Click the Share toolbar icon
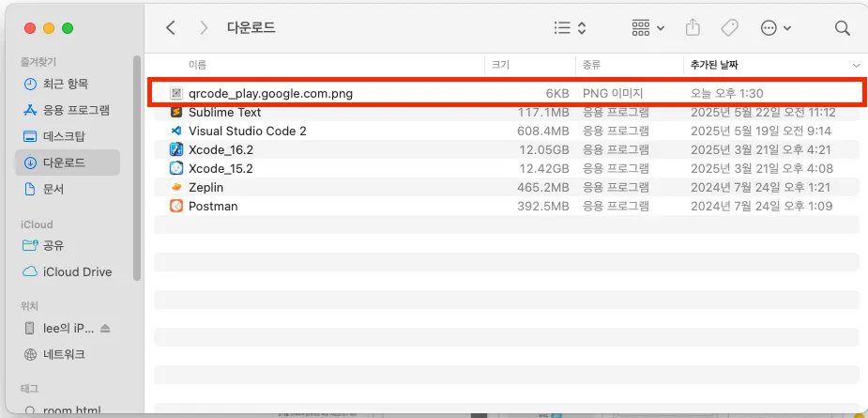The width and height of the screenshot is (868, 418). tap(693, 28)
